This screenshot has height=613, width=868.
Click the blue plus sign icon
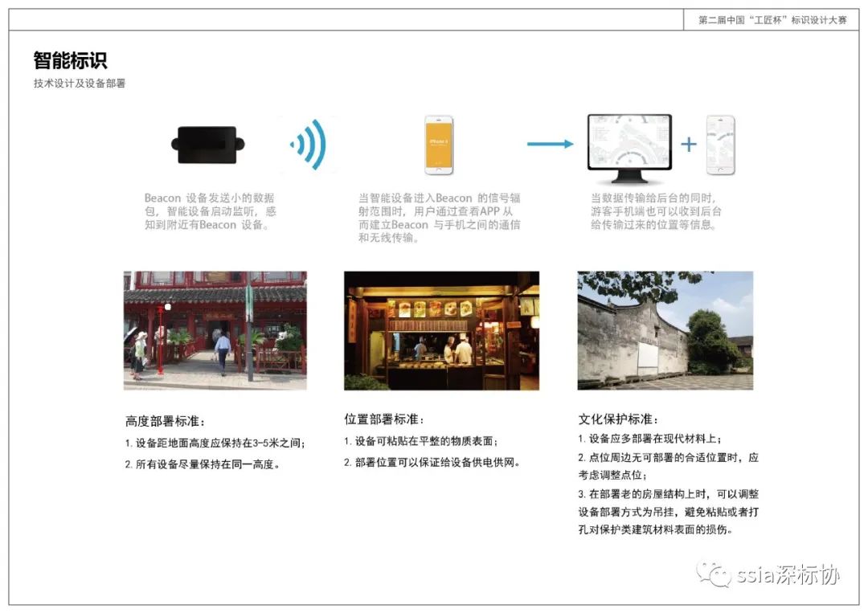(689, 145)
